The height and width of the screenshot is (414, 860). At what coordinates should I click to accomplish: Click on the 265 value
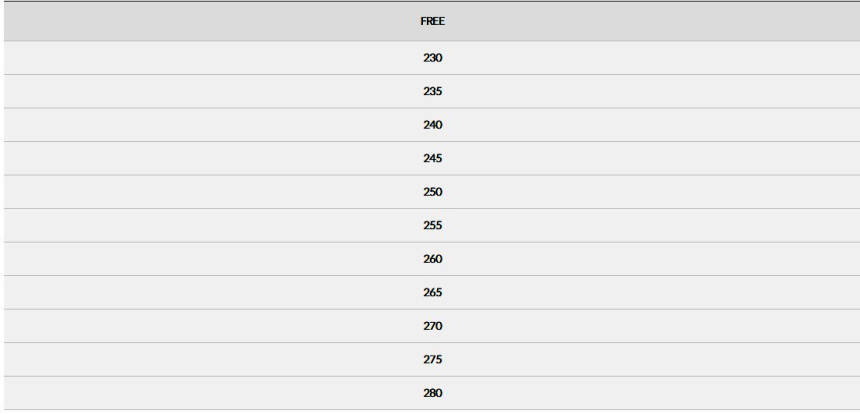tap(432, 293)
